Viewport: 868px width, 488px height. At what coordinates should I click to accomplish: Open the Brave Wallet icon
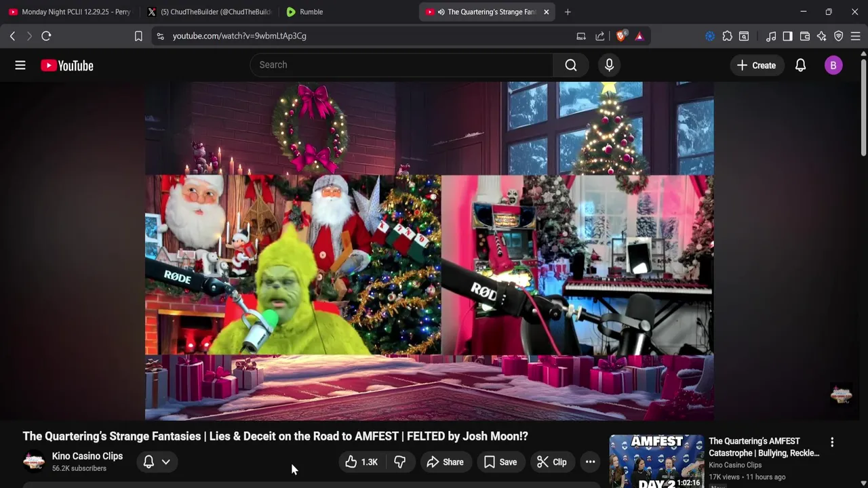point(805,36)
